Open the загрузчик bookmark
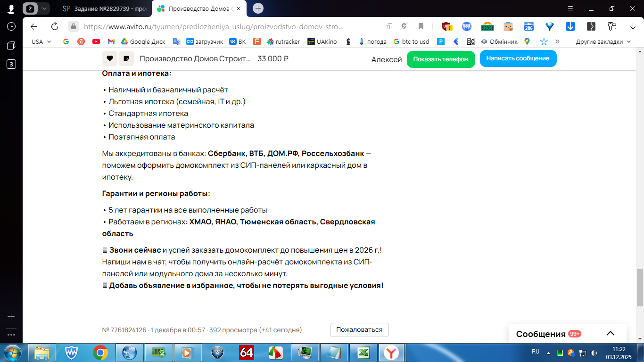This screenshot has width=644, height=362. [205, 41]
